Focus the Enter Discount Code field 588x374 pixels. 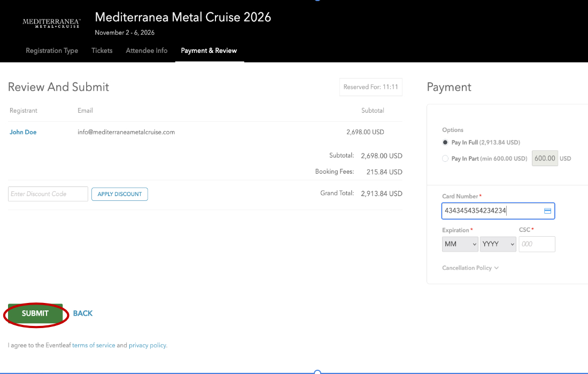(48, 194)
